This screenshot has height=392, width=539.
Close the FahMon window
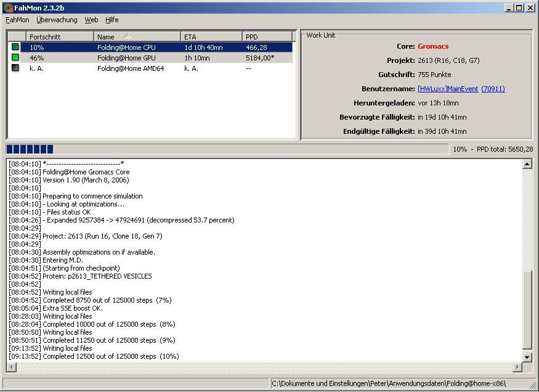(x=530, y=8)
